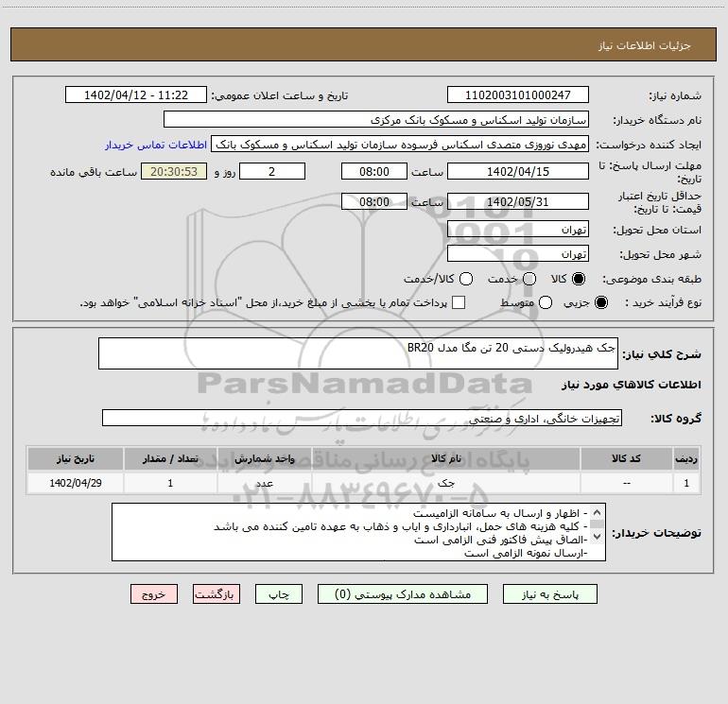
Task: Select the خدمت radio button
Action: 529,279
